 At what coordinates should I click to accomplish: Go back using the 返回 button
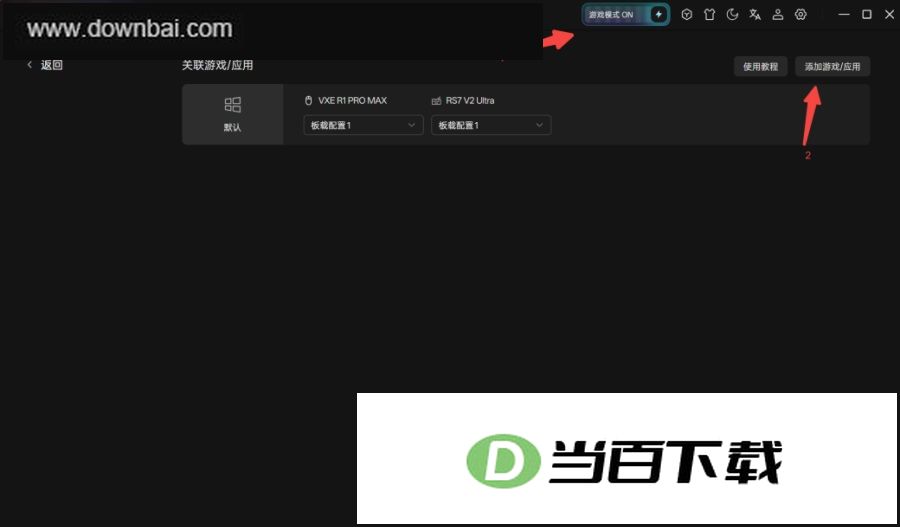(x=45, y=65)
